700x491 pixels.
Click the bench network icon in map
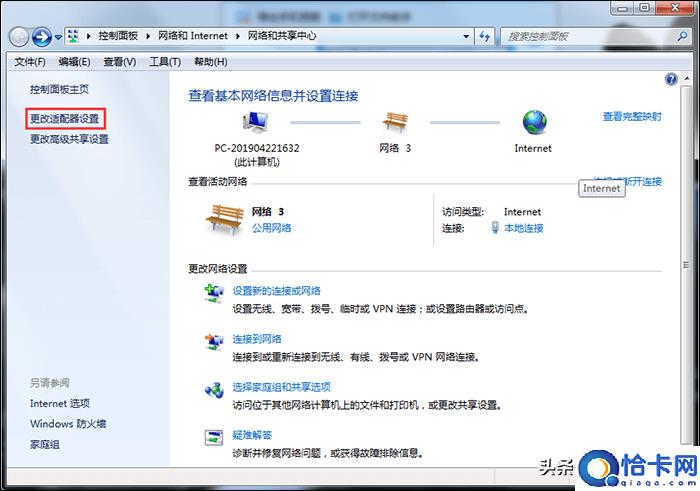pyautogui.click(x=395, y=121)
